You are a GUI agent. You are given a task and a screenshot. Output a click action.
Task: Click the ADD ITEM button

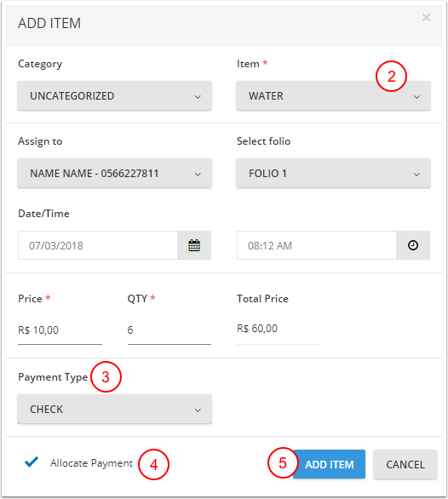(x=329, y=464)
